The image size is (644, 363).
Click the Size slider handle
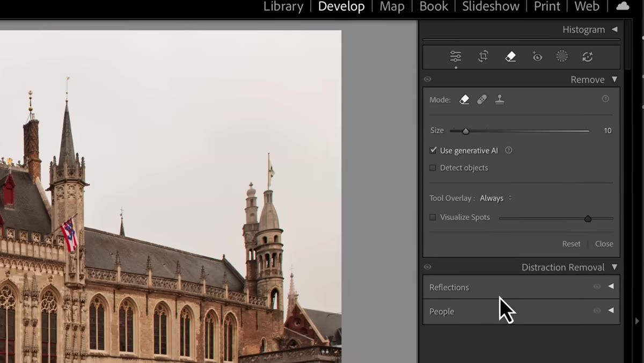click(x=465, y=131)
